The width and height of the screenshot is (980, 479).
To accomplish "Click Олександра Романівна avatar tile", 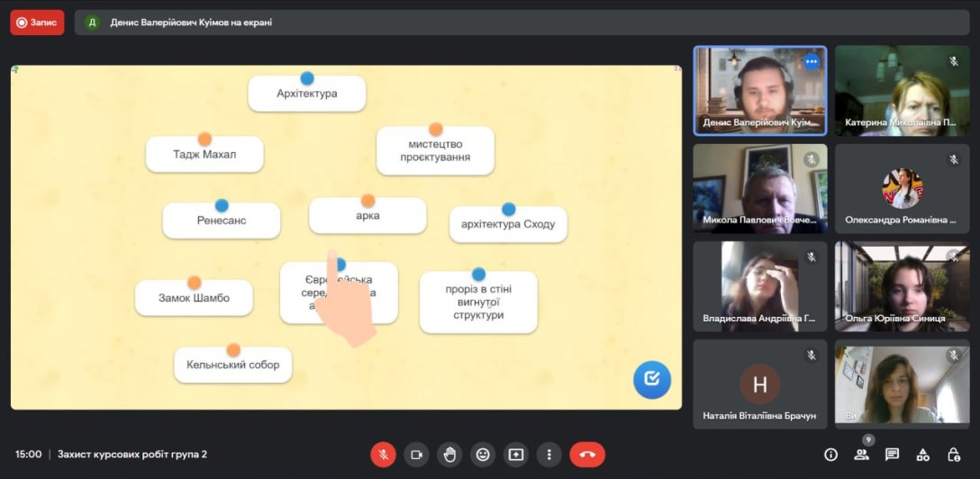I will tap(903, 188).
